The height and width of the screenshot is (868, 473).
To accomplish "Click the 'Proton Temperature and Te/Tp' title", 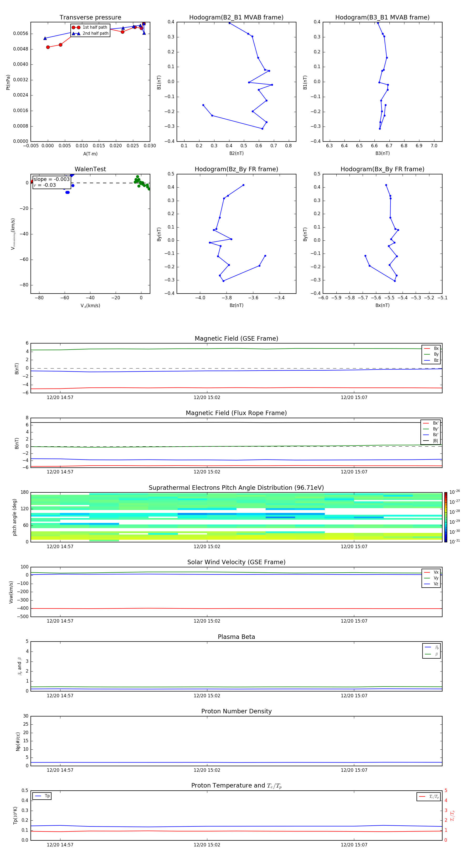I will [236, 785].
